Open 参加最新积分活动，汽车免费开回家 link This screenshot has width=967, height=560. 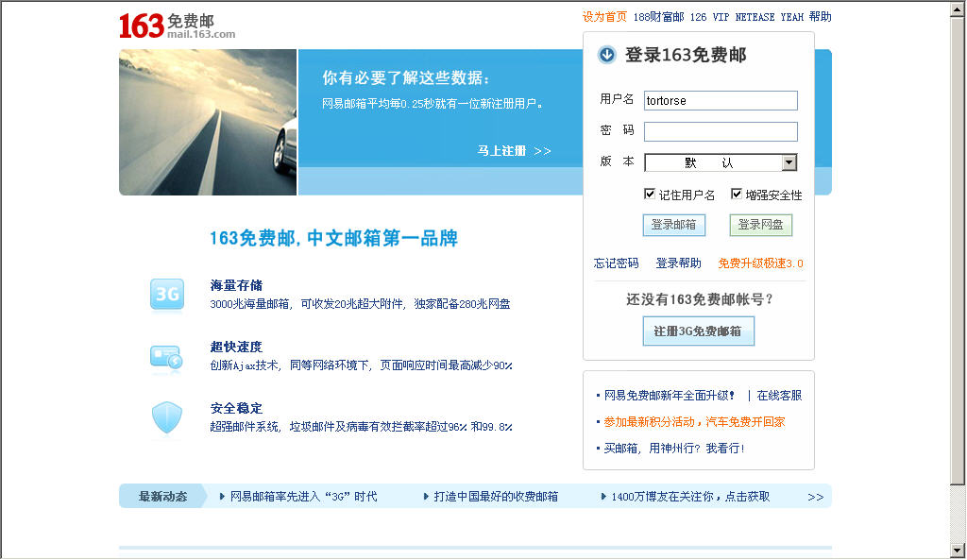click(694, 422)
